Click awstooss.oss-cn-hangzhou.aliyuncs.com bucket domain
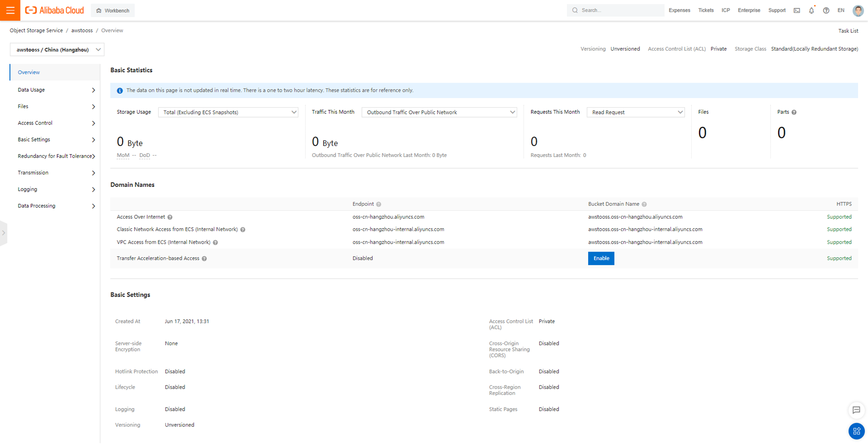The width and height of the screenshot is (868, 446). tap(635, 217)
